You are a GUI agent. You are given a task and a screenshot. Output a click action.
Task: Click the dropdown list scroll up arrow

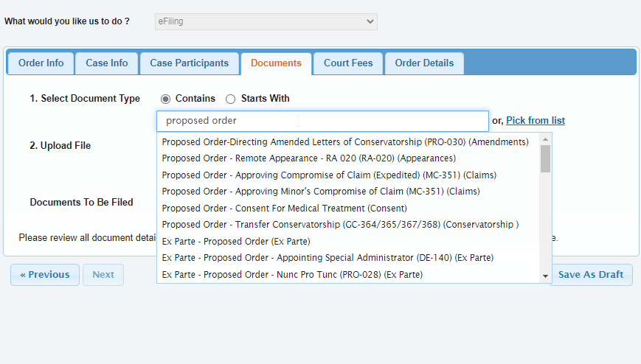[545, 140]
